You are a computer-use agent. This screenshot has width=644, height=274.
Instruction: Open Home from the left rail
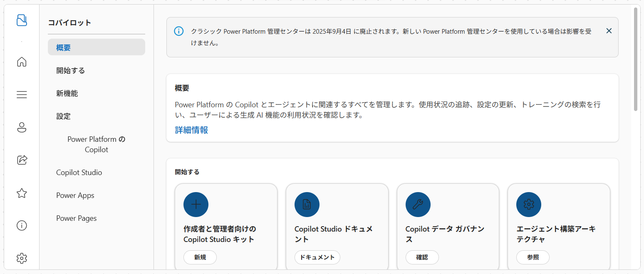[22, 62]
